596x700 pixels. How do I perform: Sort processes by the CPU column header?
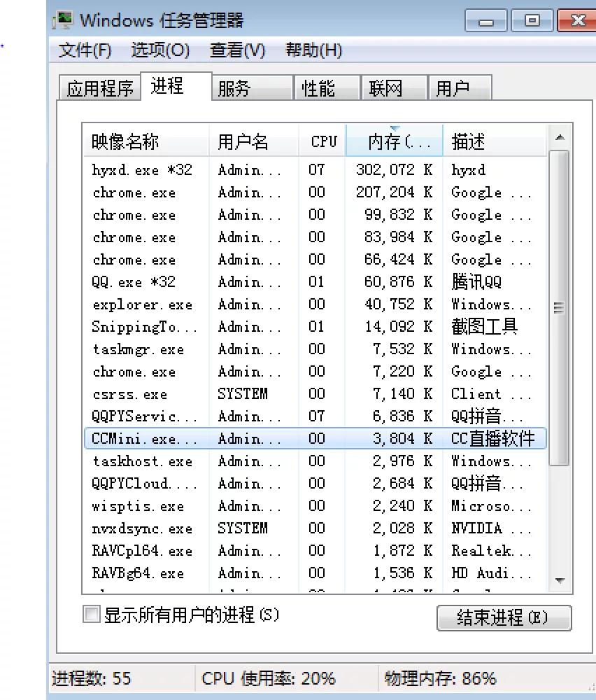pos(321,141)
